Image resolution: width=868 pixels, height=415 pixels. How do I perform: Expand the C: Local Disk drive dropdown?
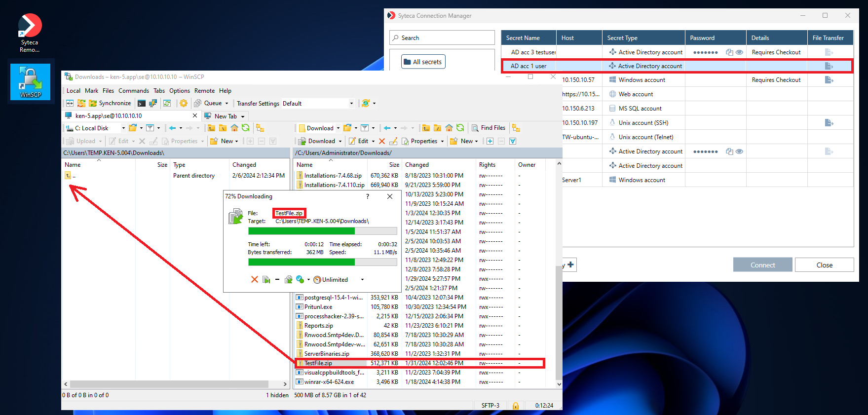point(123,128)
